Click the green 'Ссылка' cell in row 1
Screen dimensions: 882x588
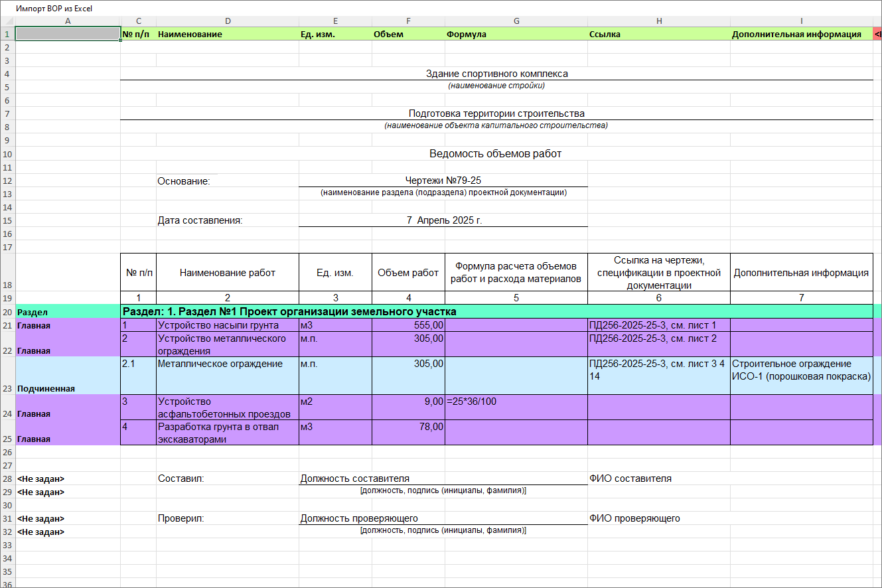[x=658, y=35]
